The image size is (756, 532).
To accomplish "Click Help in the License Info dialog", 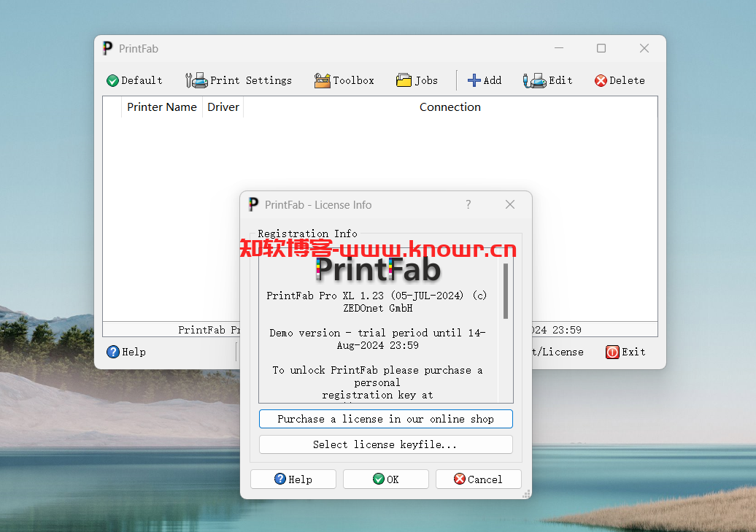I will coord(293,479).
